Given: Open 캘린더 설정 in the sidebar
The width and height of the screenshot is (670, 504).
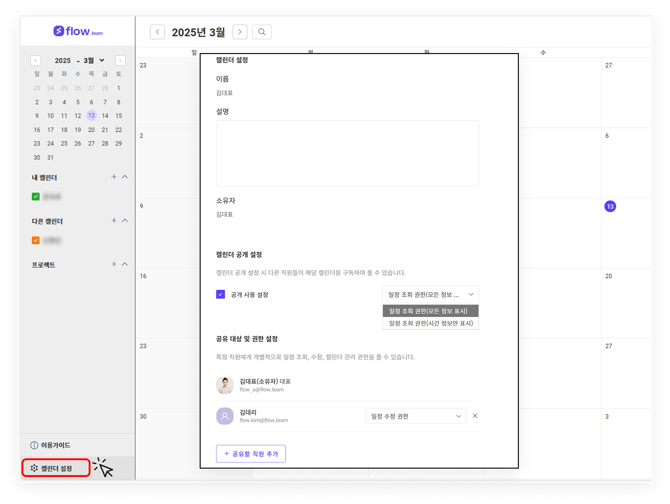Looking at the screenshot, I should click(x=56, y=468).
